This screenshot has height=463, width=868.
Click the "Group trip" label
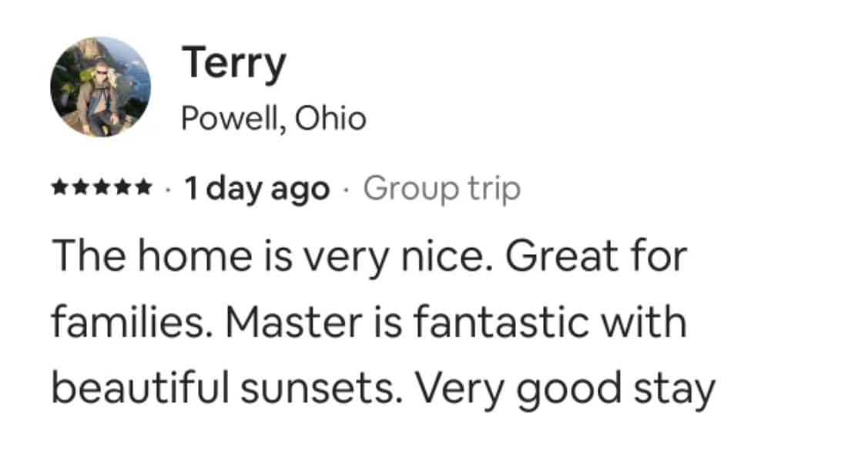click(442, 190)
